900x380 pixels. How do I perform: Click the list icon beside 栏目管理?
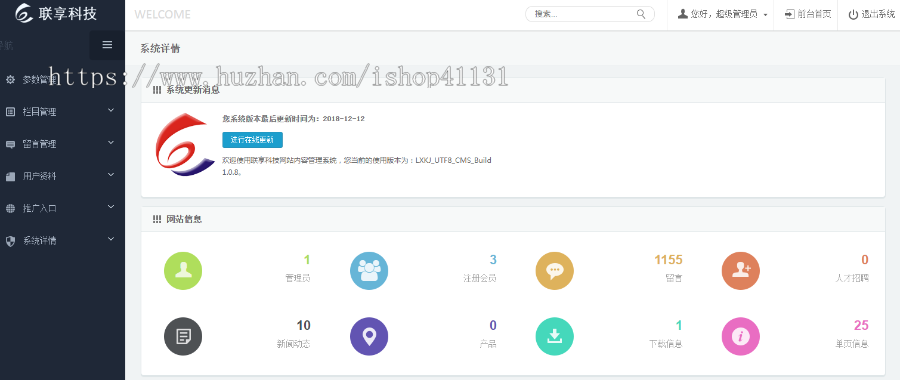[10, 112]
